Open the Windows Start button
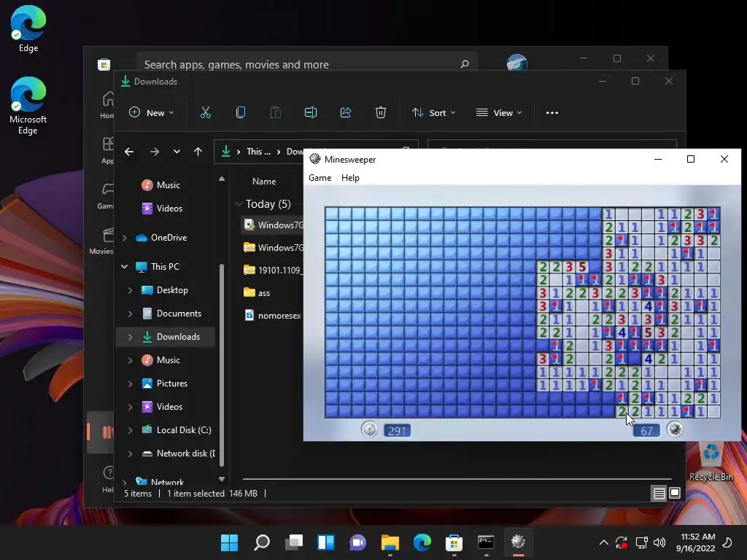Screen dimensions: 747x560 [x=229, y=542]
